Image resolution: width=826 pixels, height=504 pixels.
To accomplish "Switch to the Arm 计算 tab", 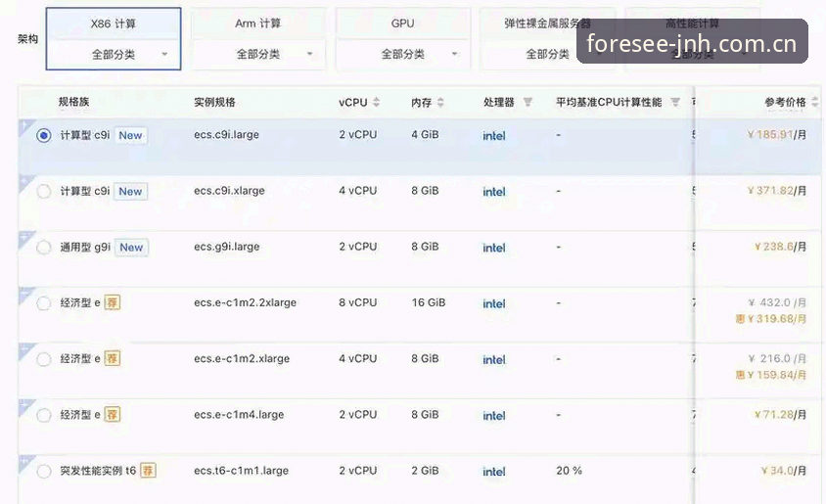I will point(257,23).
